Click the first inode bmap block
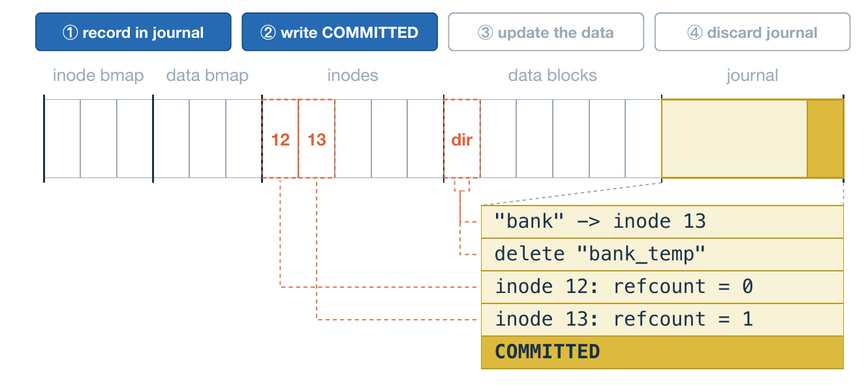This screenshot has height=385, width=868. [x=63, y=139]
